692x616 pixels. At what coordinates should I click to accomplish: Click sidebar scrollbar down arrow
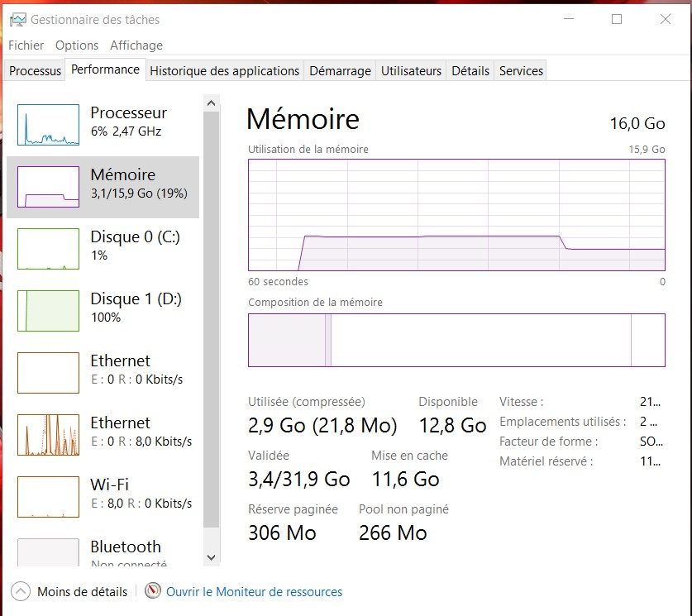pos(212,557)
